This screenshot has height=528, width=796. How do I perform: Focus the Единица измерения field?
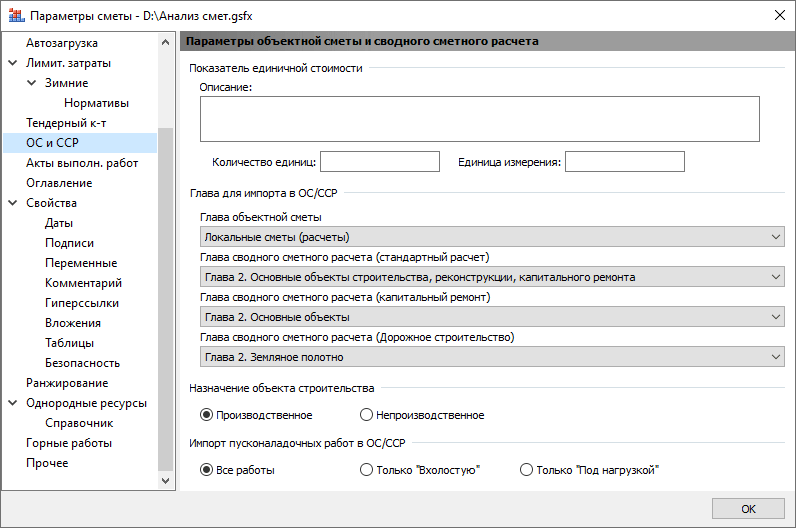624,161
